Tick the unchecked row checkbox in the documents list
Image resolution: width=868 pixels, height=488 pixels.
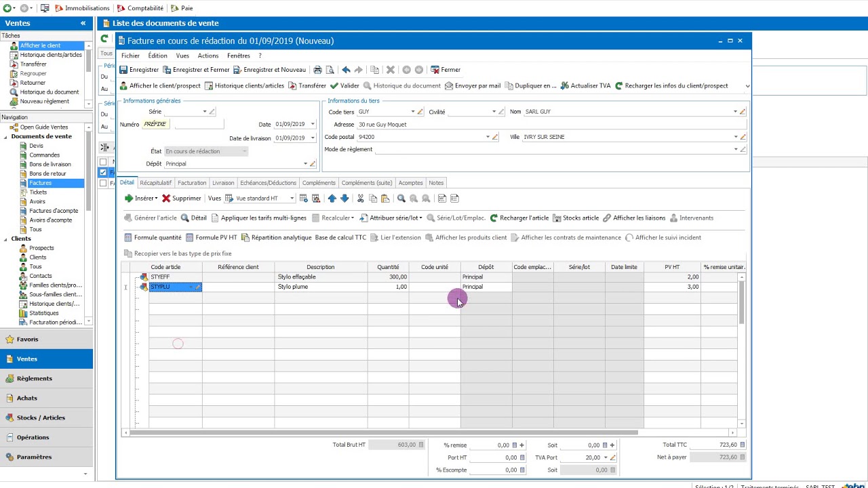pyautogui.click(x=103, y=183)
